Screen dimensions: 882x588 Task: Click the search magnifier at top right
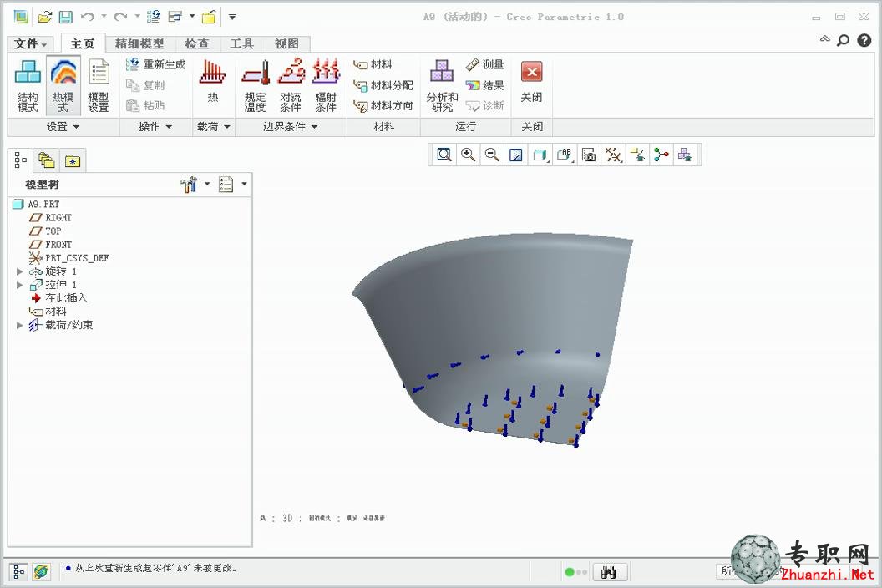[844, 40]
